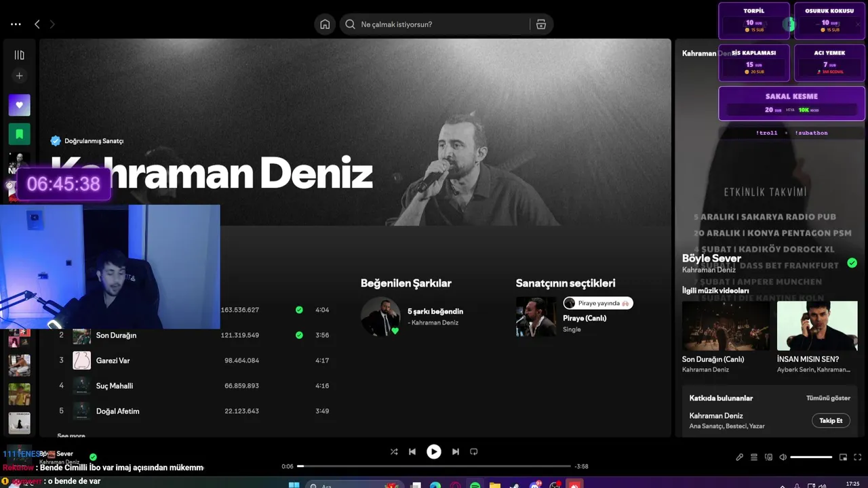Open the play queue
Image resolution: width=868 pixels, height=488 pixels.
point(754,457)
